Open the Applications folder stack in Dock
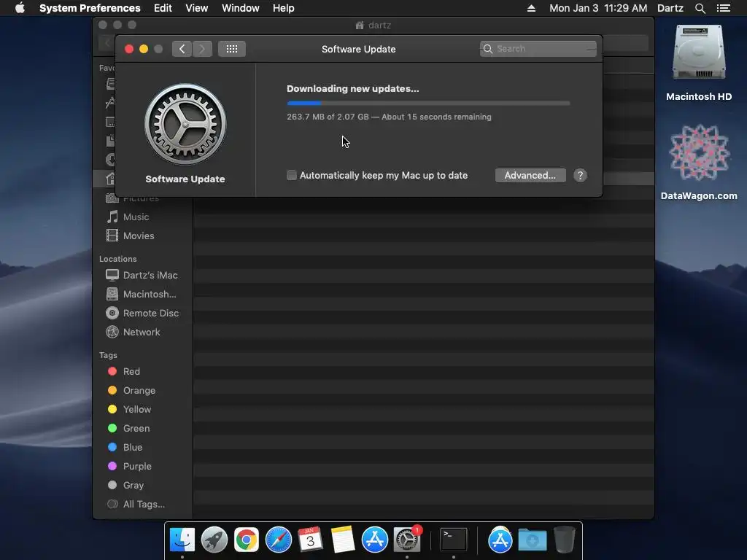The height and width of the screenshot is (560, 747). pos(500,540)
